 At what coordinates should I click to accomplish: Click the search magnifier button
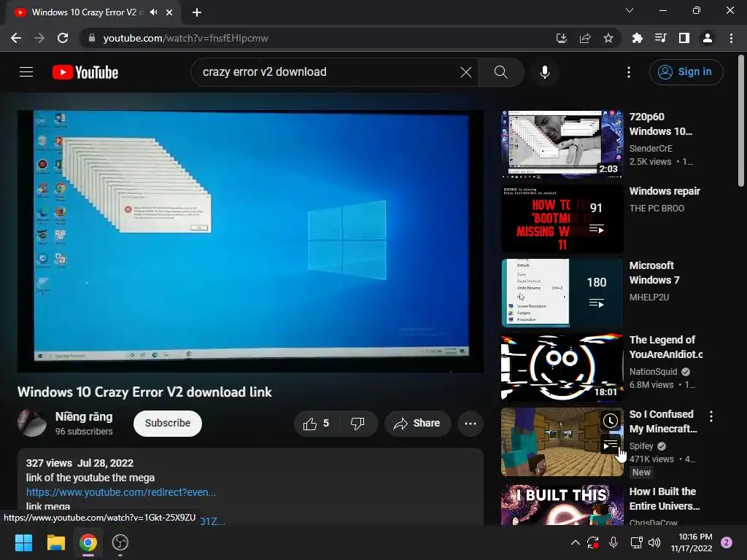500,72
